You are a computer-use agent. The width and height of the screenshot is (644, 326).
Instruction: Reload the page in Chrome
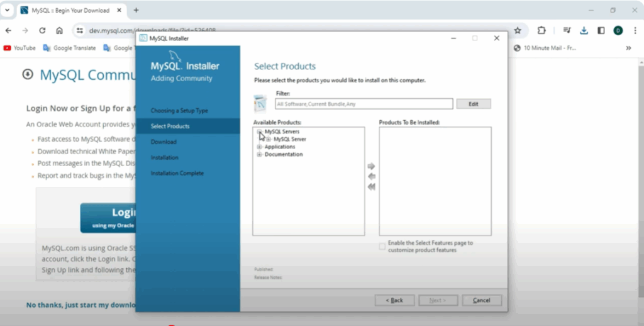pyautogui.click(x=42, y=30)
